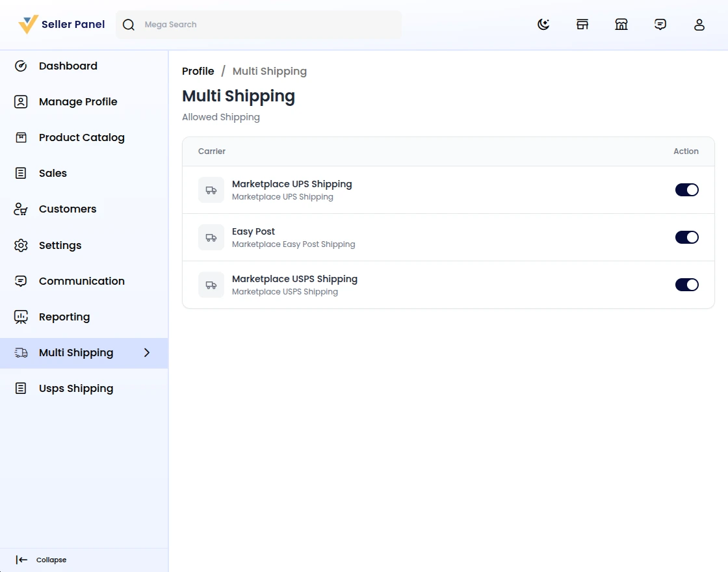Viewport: 728px width, 572px height.
Task: Click the Multi Shipping truck icon in sidebar
Action: tap(21, 353)
